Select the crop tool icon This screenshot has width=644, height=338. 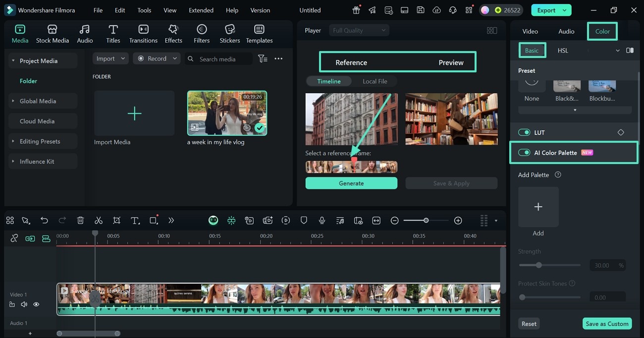[x=116, y=221]
